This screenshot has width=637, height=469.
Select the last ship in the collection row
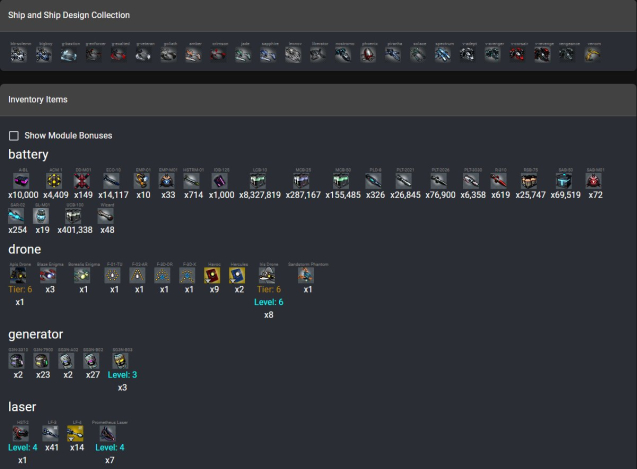coord(594,55)
